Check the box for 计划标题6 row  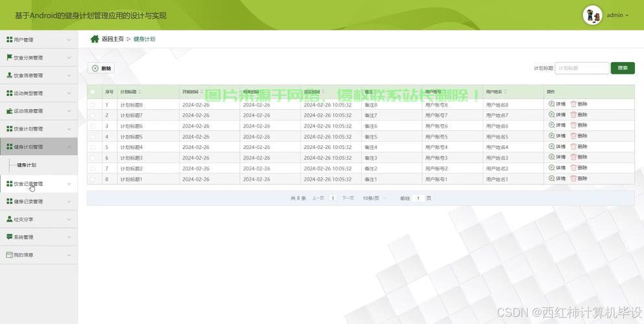coord(92,126)
